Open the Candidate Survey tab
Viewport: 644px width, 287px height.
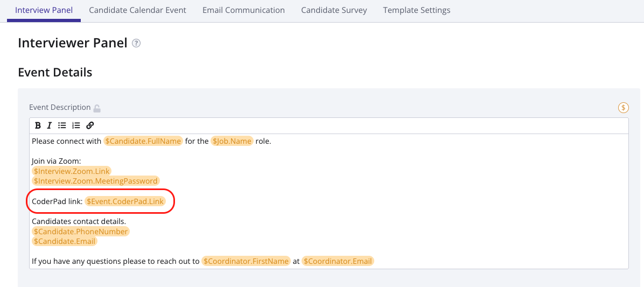click(334, 10)
